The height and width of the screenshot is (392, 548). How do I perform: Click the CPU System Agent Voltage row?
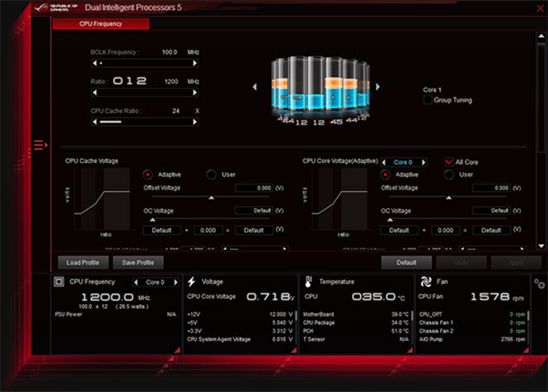point(239,339)
